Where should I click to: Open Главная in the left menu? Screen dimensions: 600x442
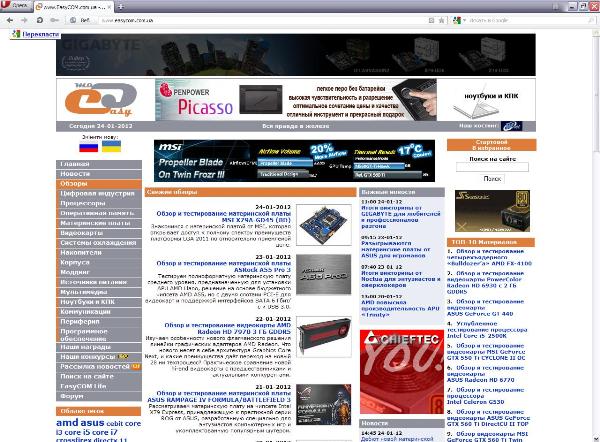(x=99, y=164)
